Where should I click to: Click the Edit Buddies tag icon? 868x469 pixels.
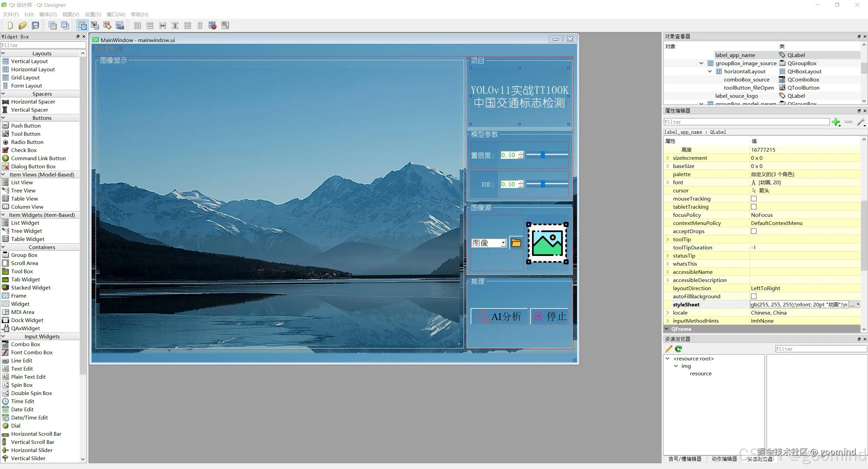107,25
